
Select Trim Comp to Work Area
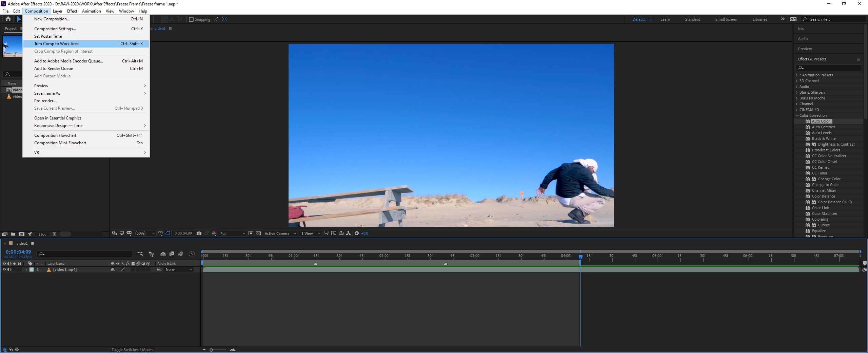56,43
